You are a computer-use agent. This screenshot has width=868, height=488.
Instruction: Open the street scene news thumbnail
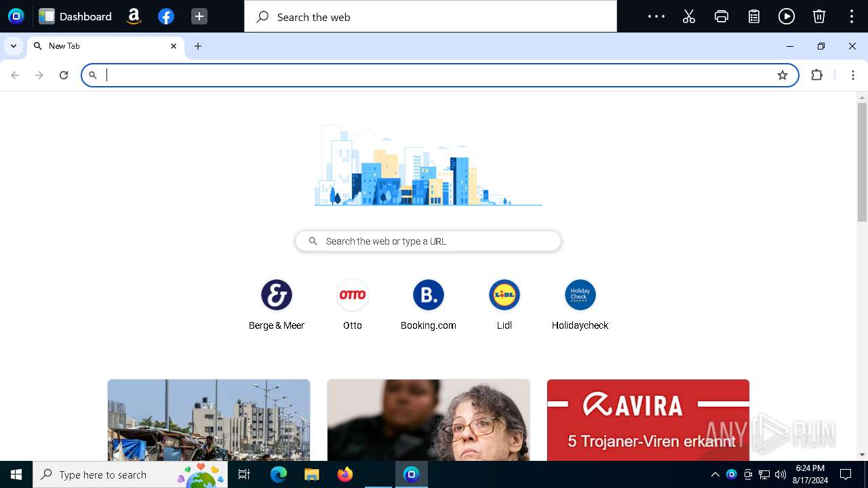tap(209, 420)
